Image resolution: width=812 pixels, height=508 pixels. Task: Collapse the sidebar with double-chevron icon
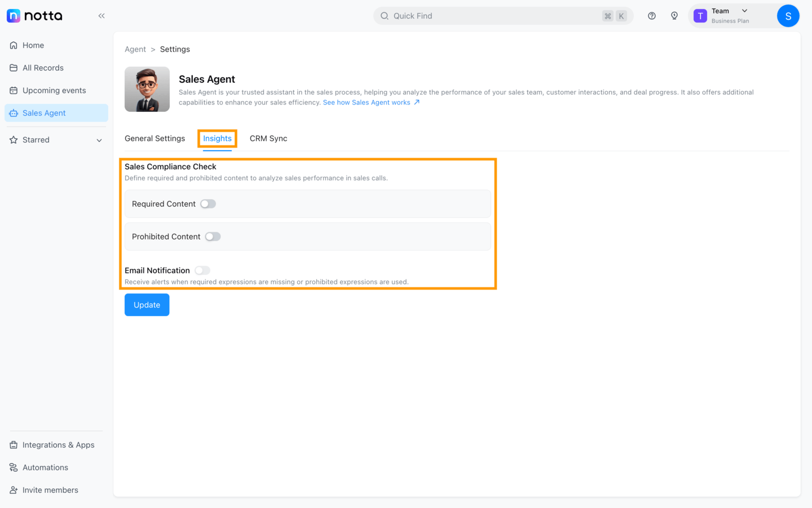click(x=101, y=16)
